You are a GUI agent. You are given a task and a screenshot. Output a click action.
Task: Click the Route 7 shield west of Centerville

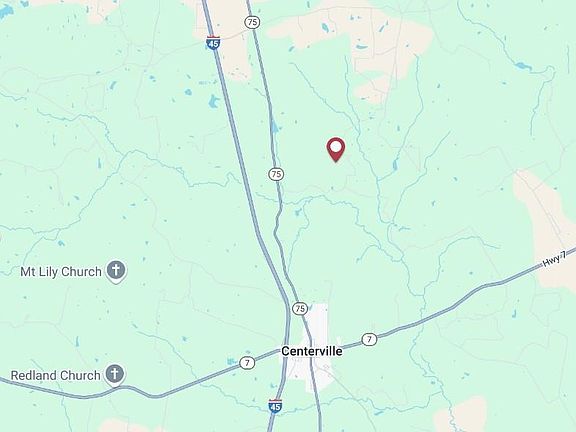pos(247,363)
